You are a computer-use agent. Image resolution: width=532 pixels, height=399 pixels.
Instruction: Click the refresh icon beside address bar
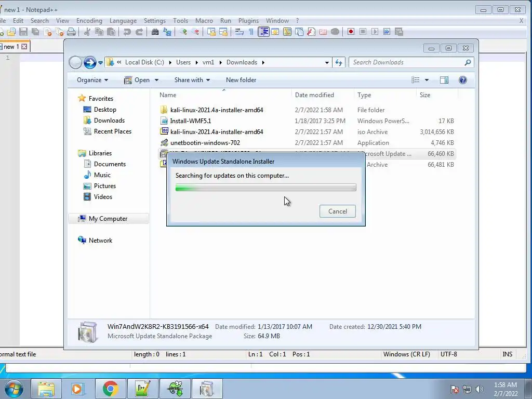click(x=339, y=62)
